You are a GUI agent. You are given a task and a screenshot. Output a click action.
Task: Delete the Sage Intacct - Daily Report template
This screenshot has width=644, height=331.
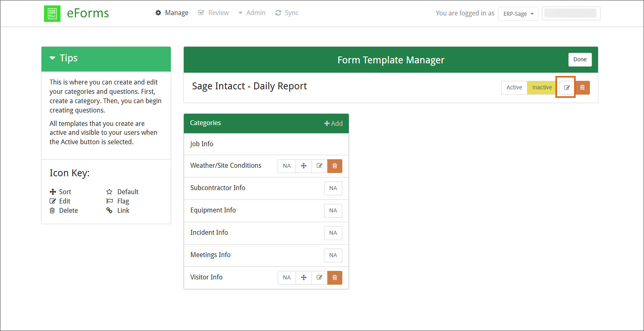(582, 87)
